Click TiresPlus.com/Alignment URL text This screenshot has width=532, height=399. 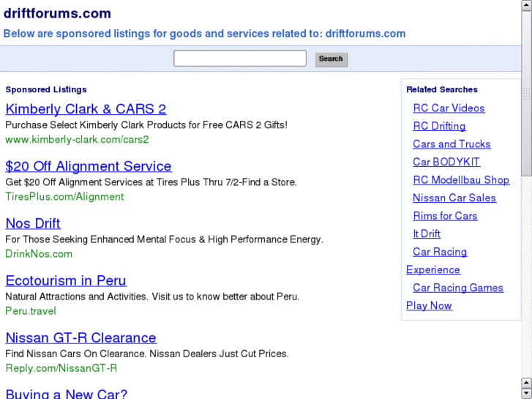pos(64,197)
